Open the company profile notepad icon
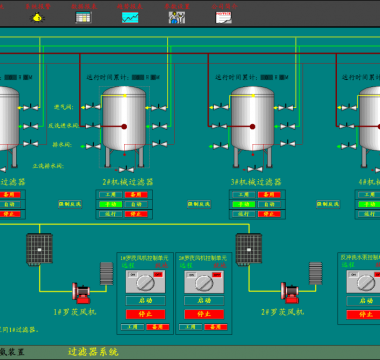Image resolution: width=380 pixels, height=360 pixels. coord(224,17)
